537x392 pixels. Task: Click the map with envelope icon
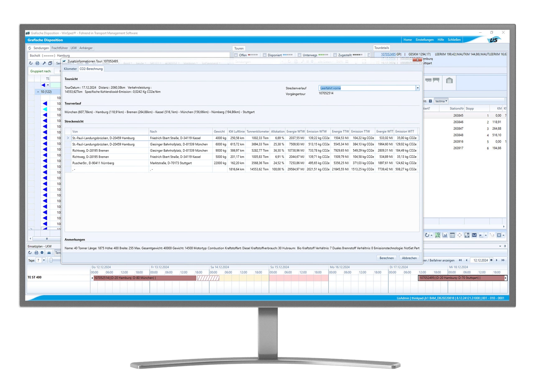[x=467, y=235]
